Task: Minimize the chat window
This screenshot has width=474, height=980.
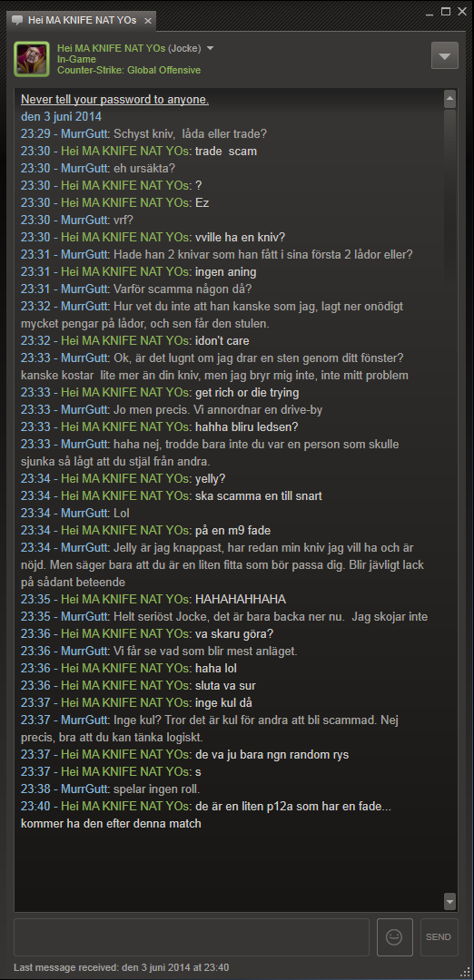Action: click(430, 12)
